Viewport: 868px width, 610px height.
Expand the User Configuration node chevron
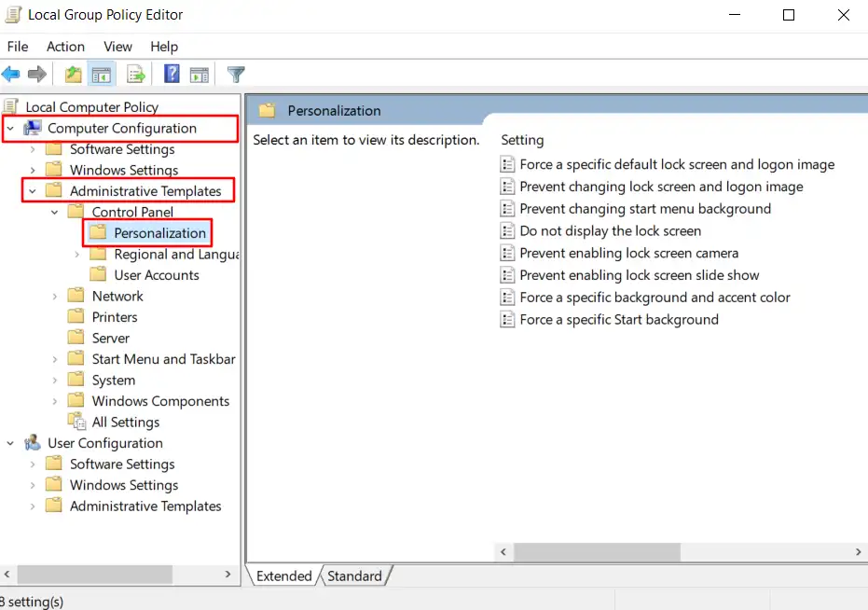coord(10,443)
